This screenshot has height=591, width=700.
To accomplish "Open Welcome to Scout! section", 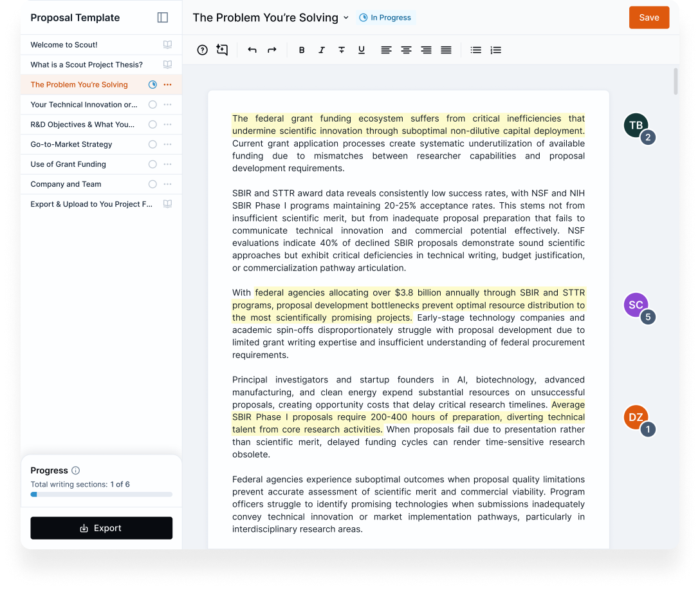I will pyautogui.click(x=64, y=45).
